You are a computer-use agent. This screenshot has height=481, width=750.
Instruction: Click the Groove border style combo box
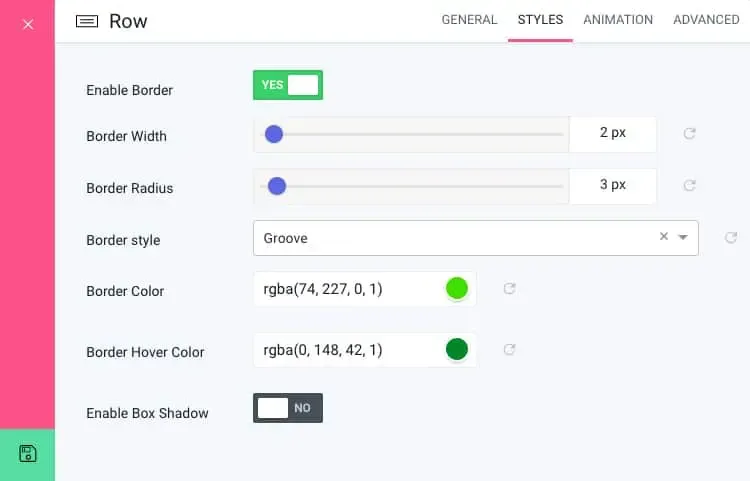coord(475,238)
